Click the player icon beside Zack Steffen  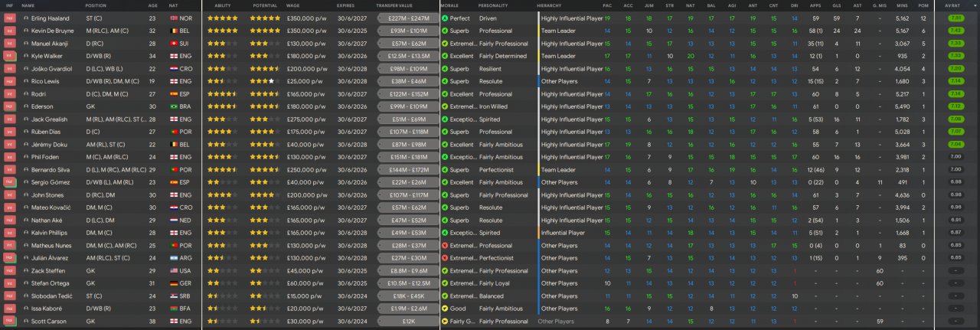point(25,271)
